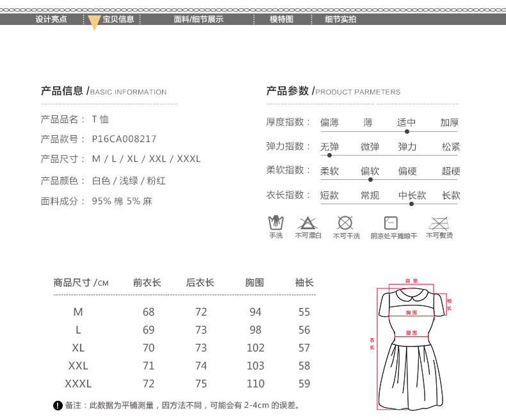Click the XL size row label
506x420 pixels.
click(78, 348)
